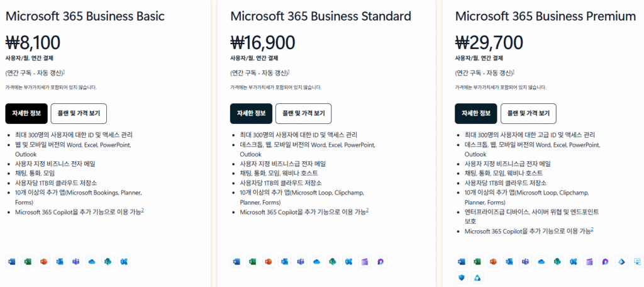Click '자세한 정보' for Business Premium
This screenshot has width=644, height=287.
click(x=475, y=113)
